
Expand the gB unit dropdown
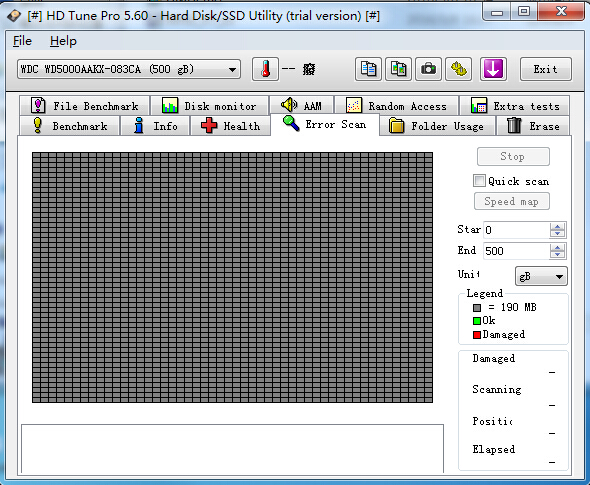541,277
